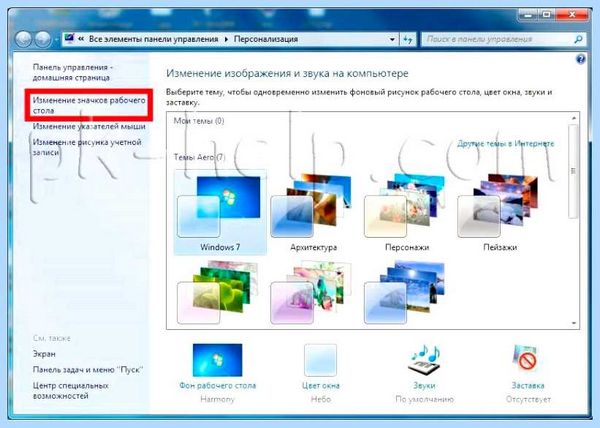Click 'Все элементы панели управления' breadcrumb
This screenshot has width=600, height=428.
(x=153, y=39)
